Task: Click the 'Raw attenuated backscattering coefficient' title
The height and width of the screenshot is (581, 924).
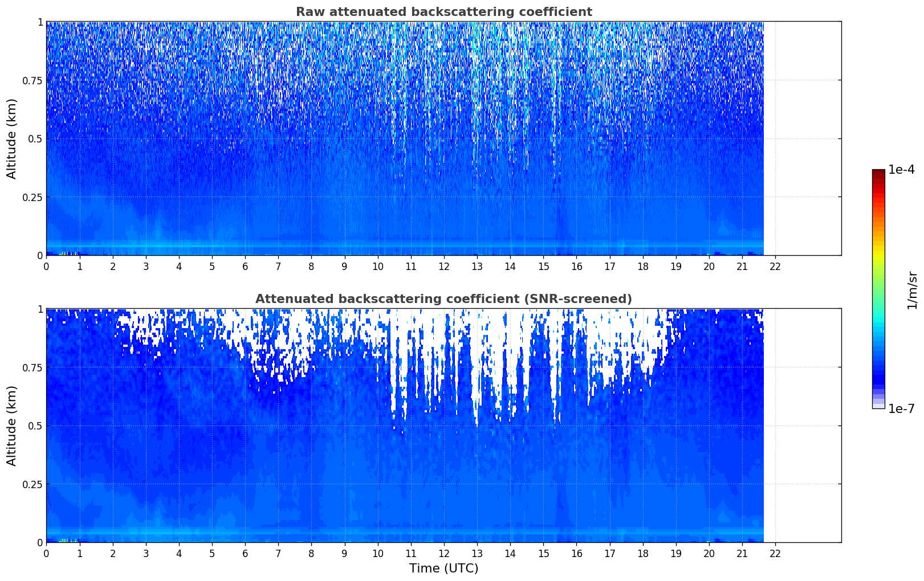Action: pos(443,12)
